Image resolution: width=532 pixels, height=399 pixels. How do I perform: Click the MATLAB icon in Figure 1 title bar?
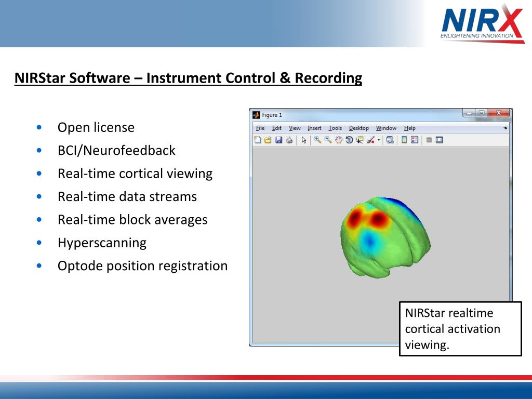click(256, 115)
